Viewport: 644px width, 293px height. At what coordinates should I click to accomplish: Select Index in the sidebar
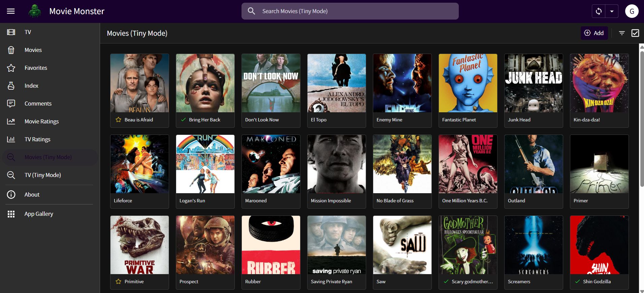pyautogui.click(x=49, y=86)
